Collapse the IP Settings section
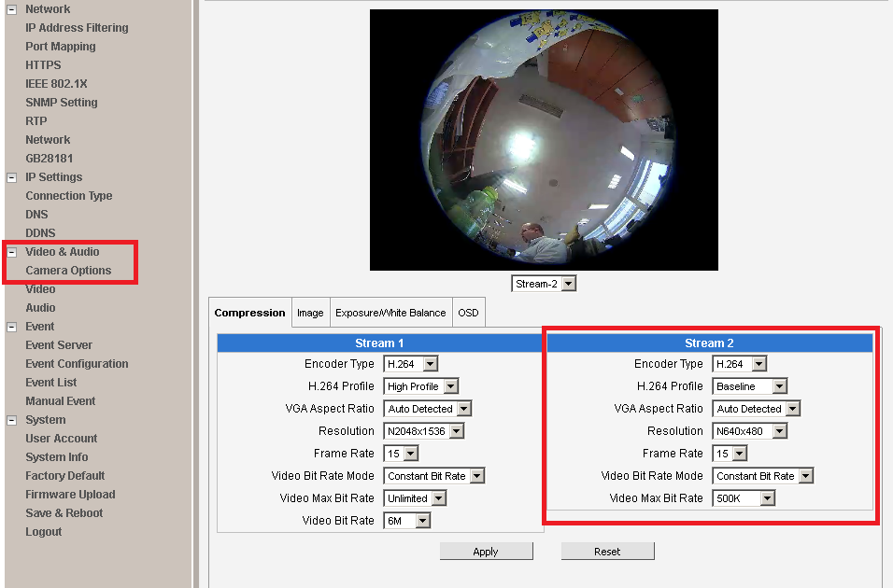This screenshot has height=588, width=893. point(11,177)
